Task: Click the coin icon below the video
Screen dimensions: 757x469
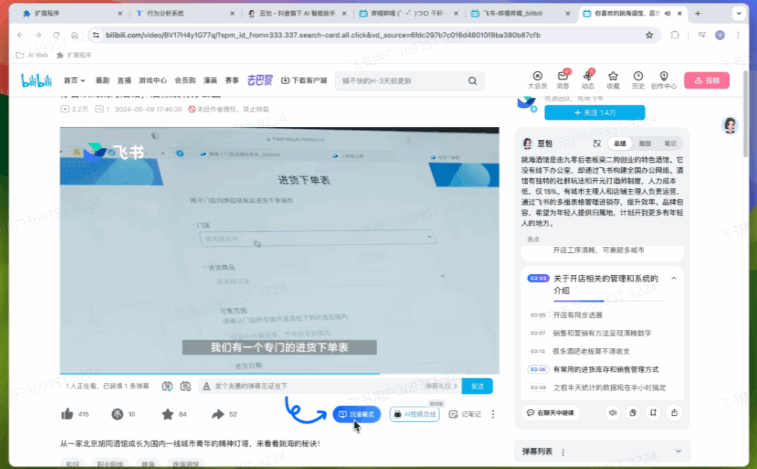Action: coord(117,414)
